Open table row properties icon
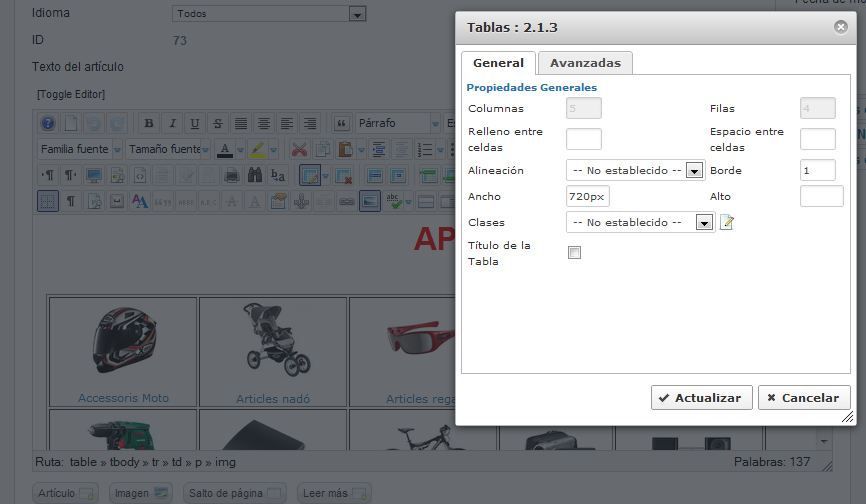Screen dimensions: 866x504 (x=374, y=176)
